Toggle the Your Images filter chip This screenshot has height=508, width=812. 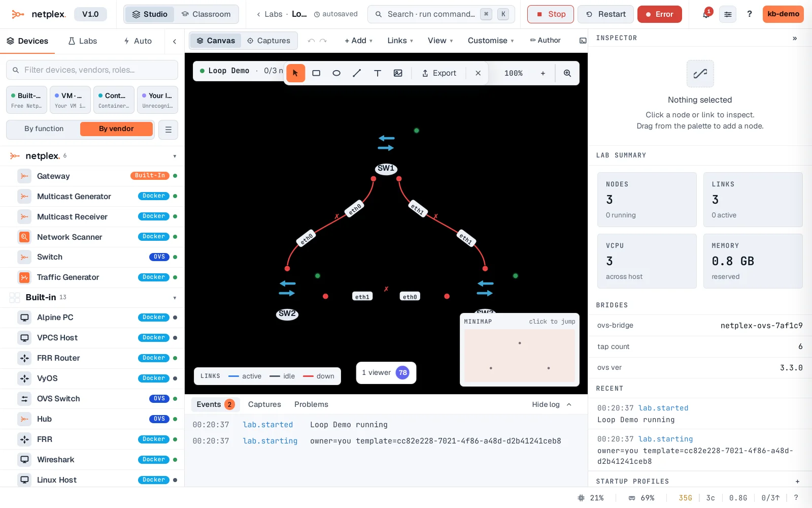tap(157, 100)
